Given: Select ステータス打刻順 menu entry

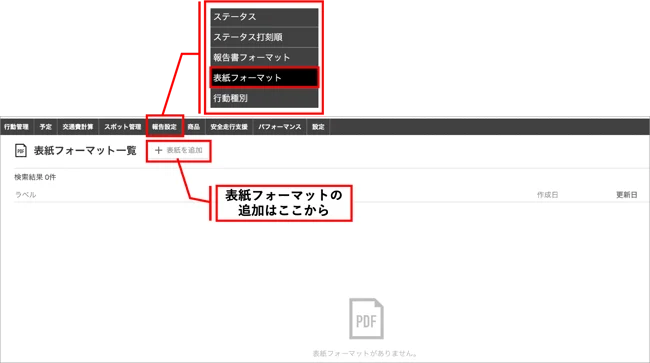Looking at the screenshot, I should coord(264,37).
